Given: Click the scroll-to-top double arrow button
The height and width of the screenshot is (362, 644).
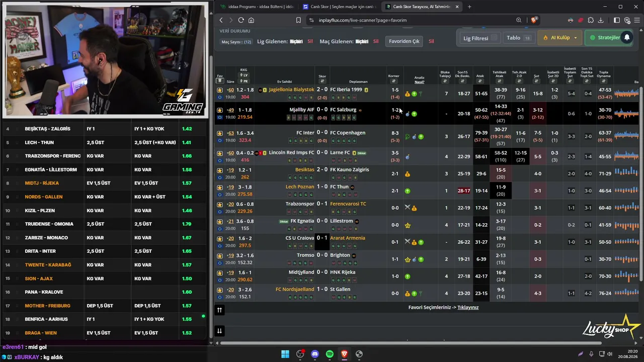Looking at the screenshot, I should pyautogui.click(x=219, y=310).
